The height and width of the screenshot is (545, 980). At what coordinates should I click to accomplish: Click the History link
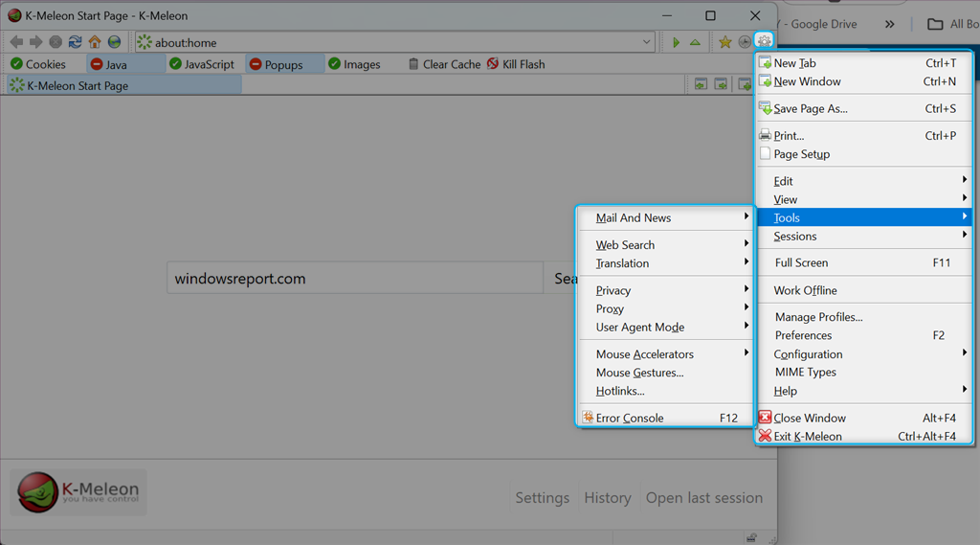coord(608,497)
